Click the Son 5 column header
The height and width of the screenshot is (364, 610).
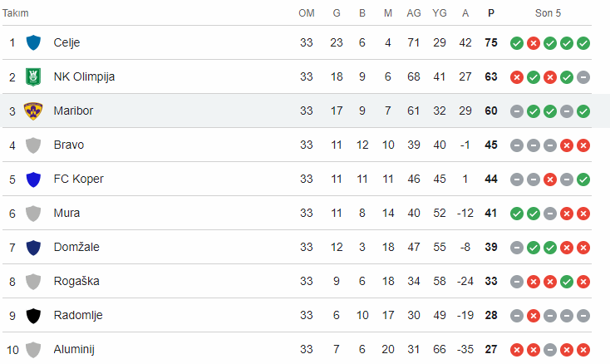pos(548,13)
